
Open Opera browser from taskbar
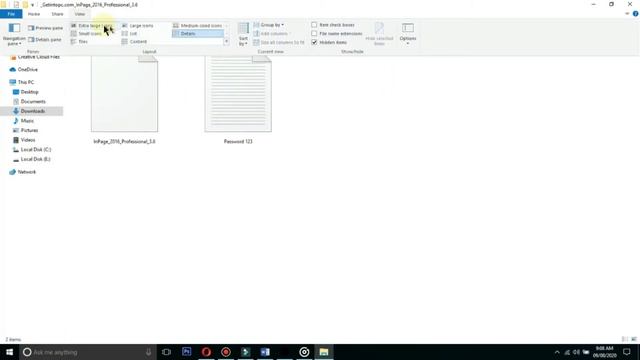pyautogui.click(x=206, y=352)
